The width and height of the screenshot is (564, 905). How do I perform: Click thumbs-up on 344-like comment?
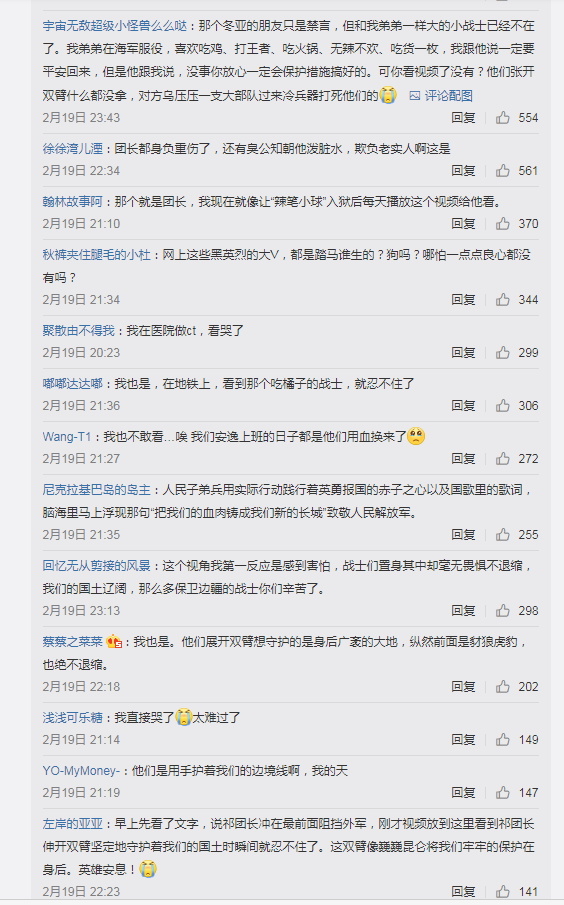(x=503, y=300)
